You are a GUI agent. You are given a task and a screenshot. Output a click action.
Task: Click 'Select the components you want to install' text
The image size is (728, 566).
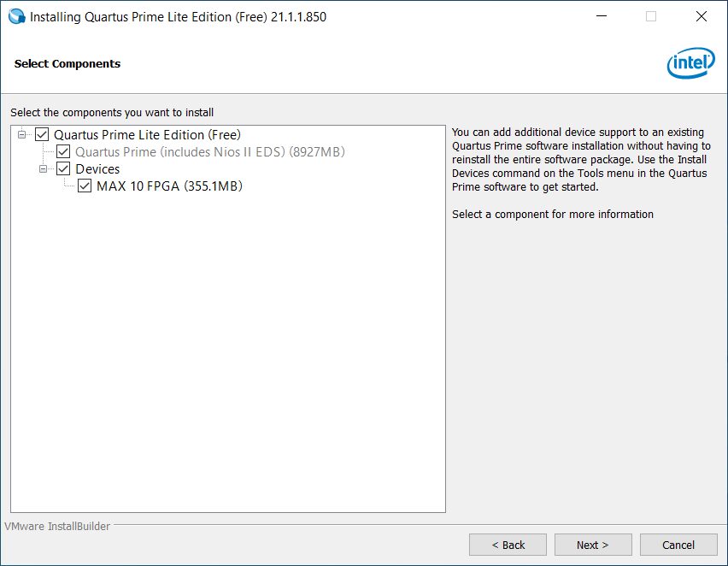tap(112, 113)
